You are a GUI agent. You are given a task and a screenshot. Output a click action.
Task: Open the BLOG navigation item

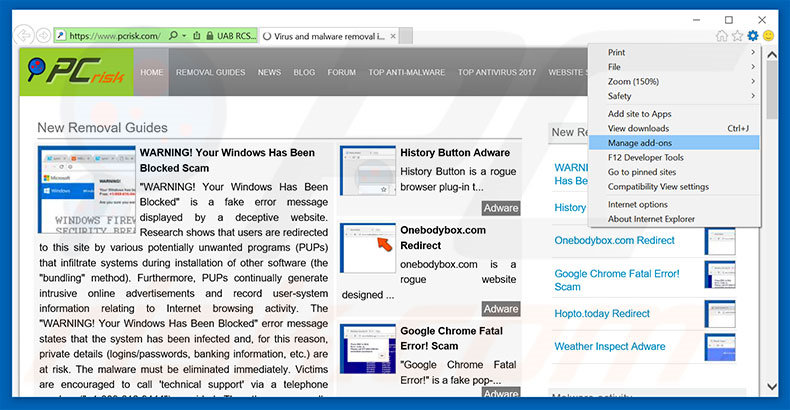pos(304,72)
